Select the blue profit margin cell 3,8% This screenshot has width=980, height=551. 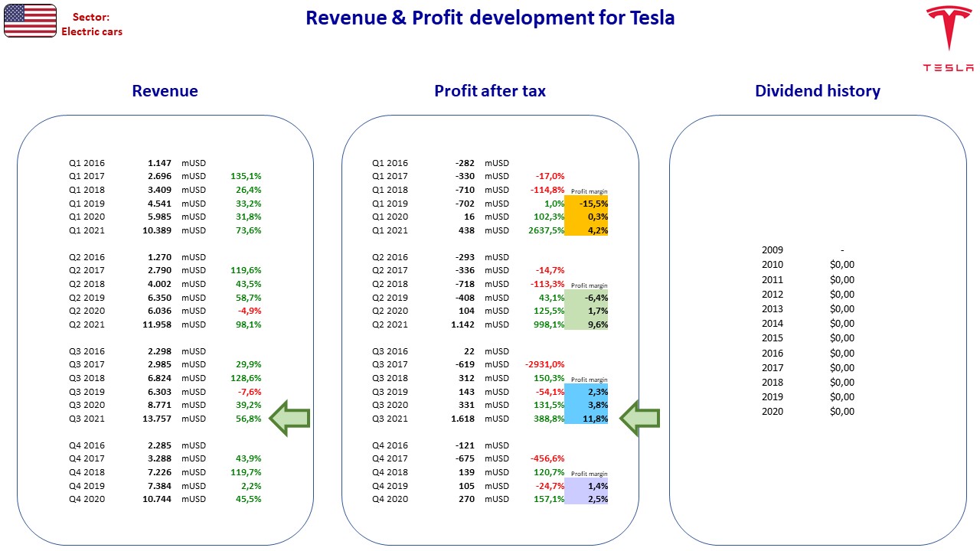586,405
